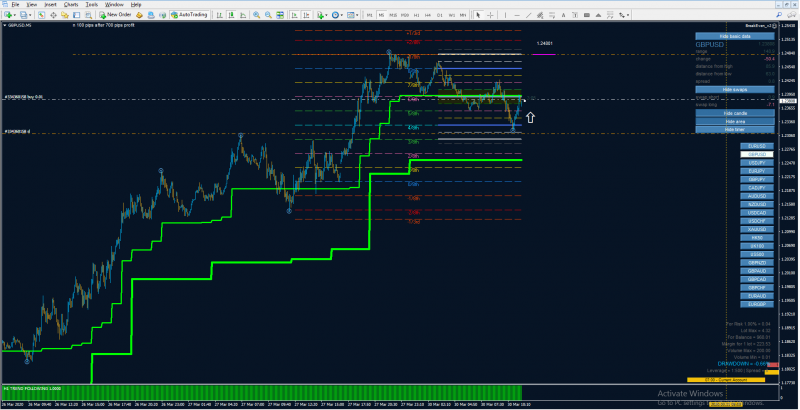The image size is (800, 410).
Task: Select the H4 timeframe
Action: 428,15
